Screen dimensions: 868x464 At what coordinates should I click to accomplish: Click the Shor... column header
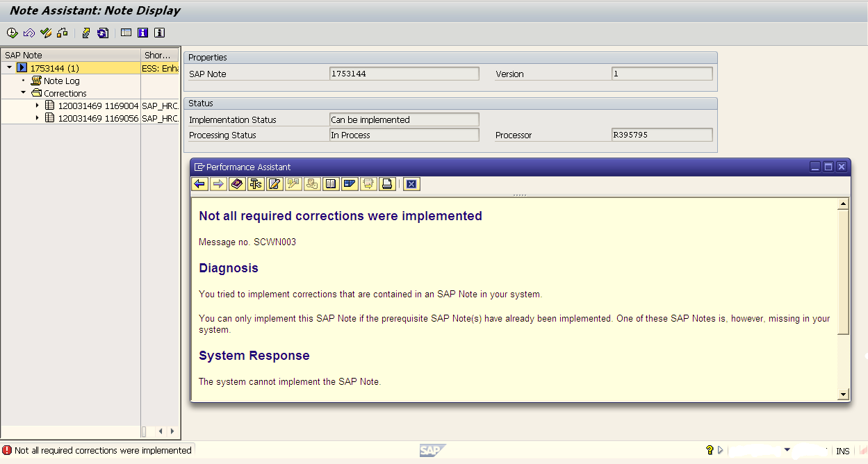click(160, 55)
